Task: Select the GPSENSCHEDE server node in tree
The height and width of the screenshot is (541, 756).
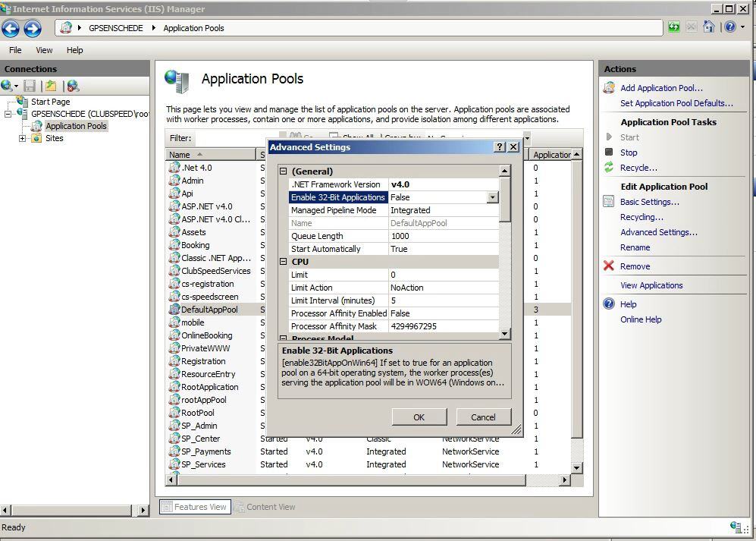Action: [89, 114]
